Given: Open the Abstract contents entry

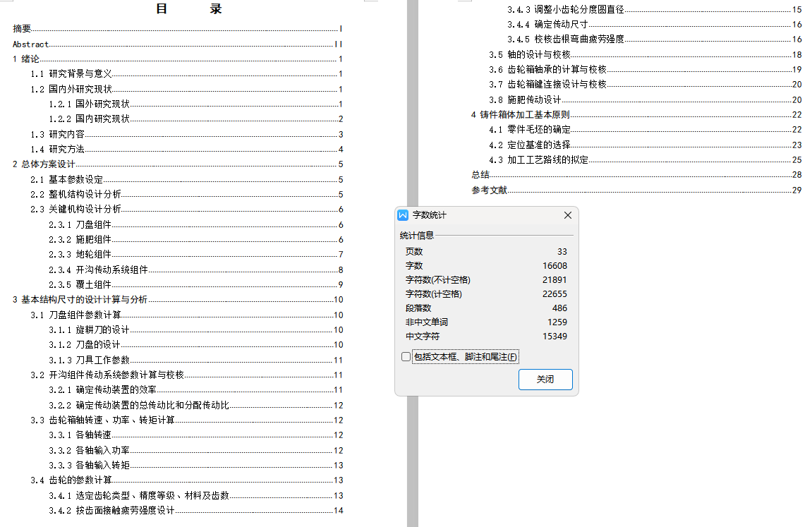Looking at the screenshot, I should tap(178, 44).
